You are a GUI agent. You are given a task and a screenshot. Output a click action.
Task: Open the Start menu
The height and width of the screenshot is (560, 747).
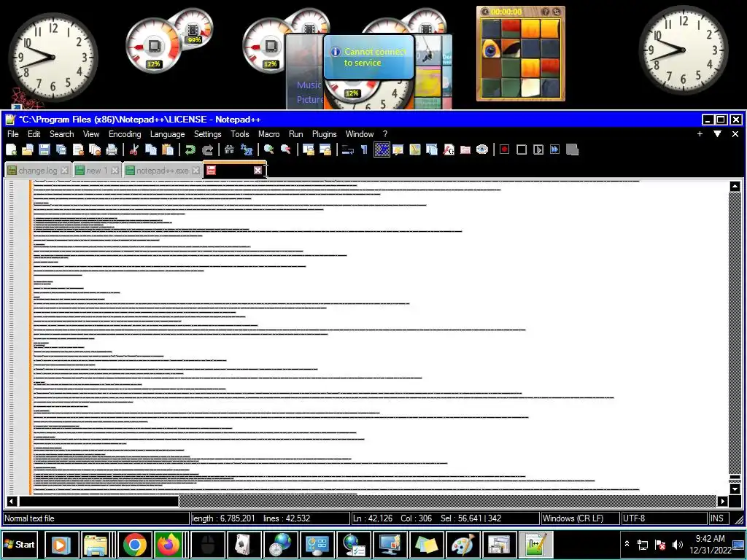click(20, 544)
